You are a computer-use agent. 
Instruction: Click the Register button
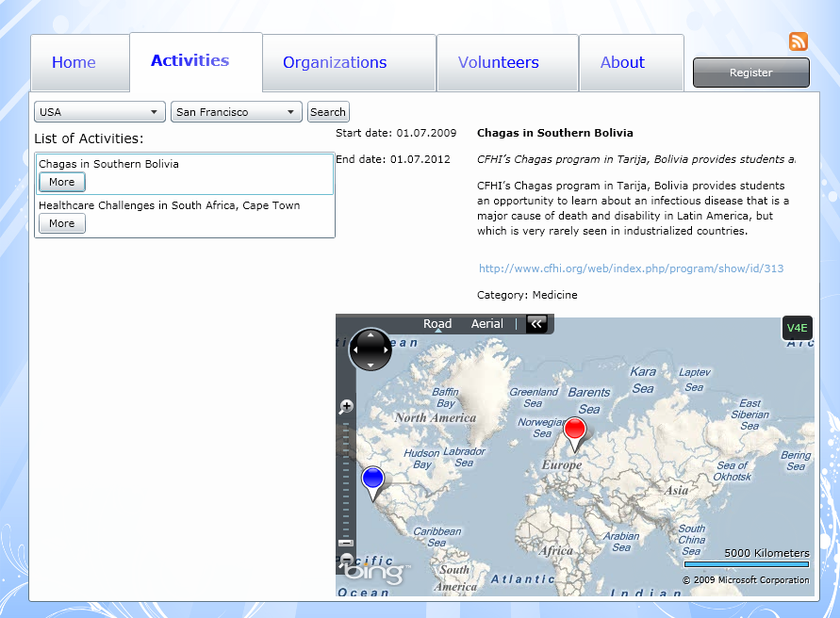(751, 73)
